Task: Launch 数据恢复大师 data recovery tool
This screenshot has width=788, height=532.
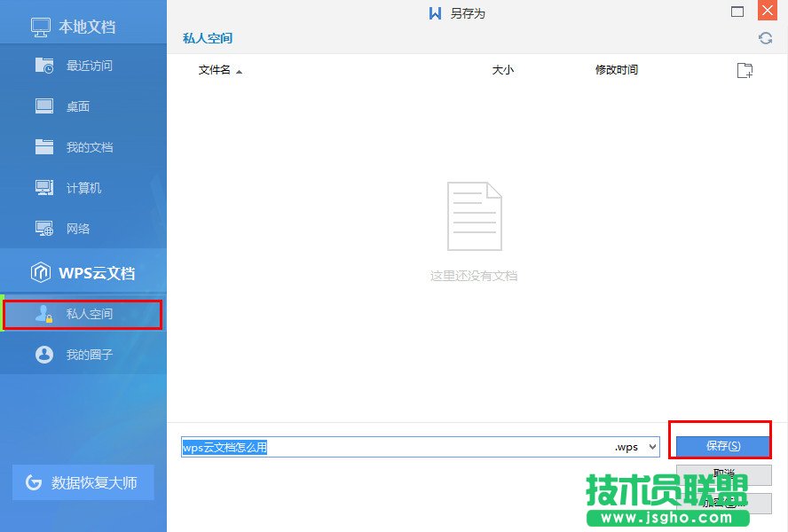Action: [83, 482]
